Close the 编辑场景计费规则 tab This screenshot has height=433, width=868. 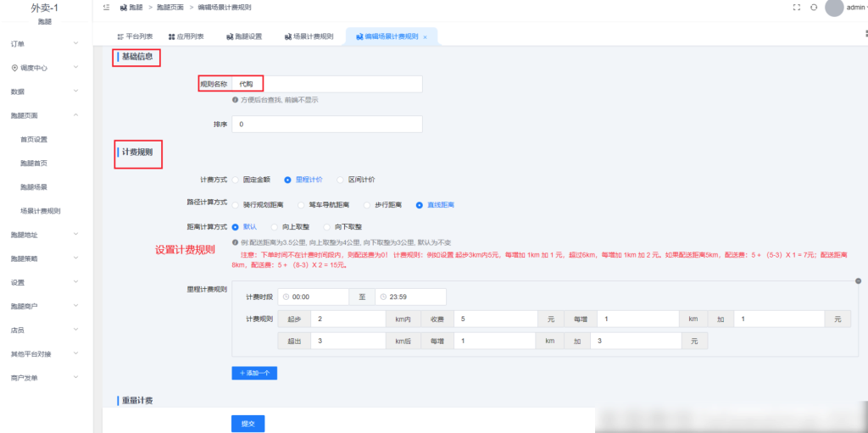[425, 37]
